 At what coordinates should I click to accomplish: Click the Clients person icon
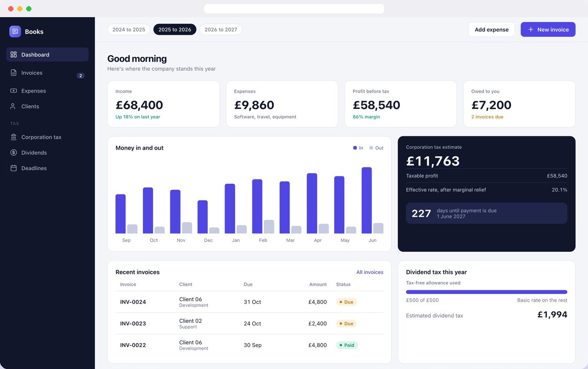pyautogui.click(x=13, y=106)
